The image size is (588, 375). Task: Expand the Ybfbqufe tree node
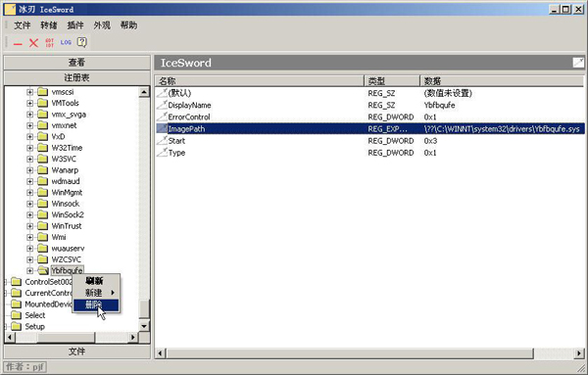coord(30,270)
